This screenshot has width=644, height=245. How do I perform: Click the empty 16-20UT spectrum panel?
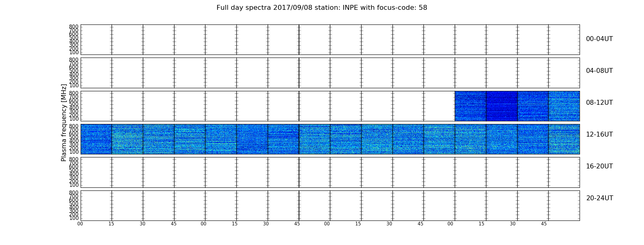(330, 172)
